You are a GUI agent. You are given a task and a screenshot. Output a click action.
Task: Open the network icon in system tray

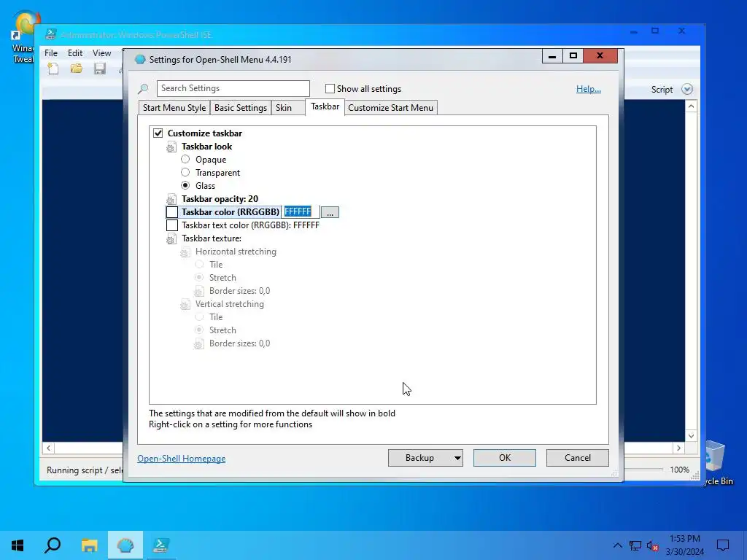635,545
